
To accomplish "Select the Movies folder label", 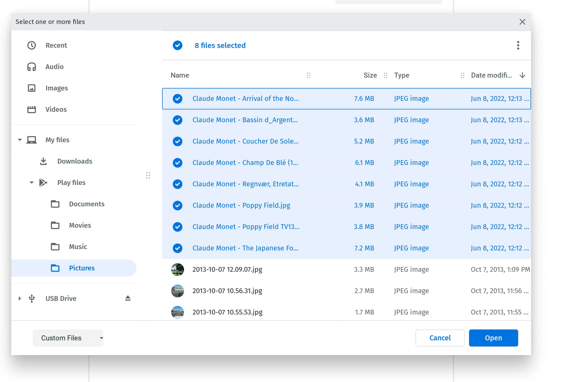I will [x=80, y=225].
